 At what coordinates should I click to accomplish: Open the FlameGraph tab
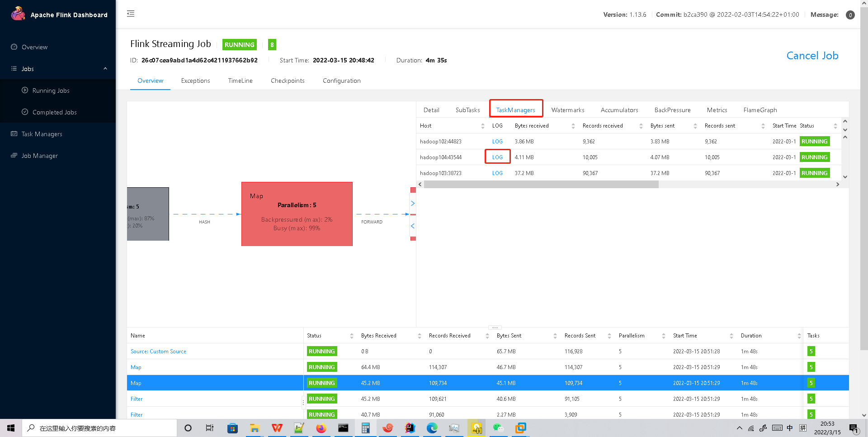coord(760,110)
